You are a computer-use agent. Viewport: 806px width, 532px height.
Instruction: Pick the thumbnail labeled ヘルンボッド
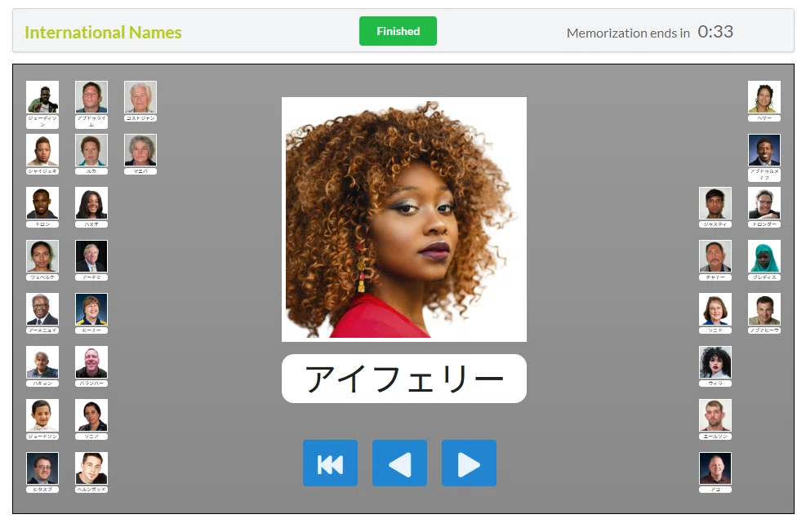tap(91, 468)
